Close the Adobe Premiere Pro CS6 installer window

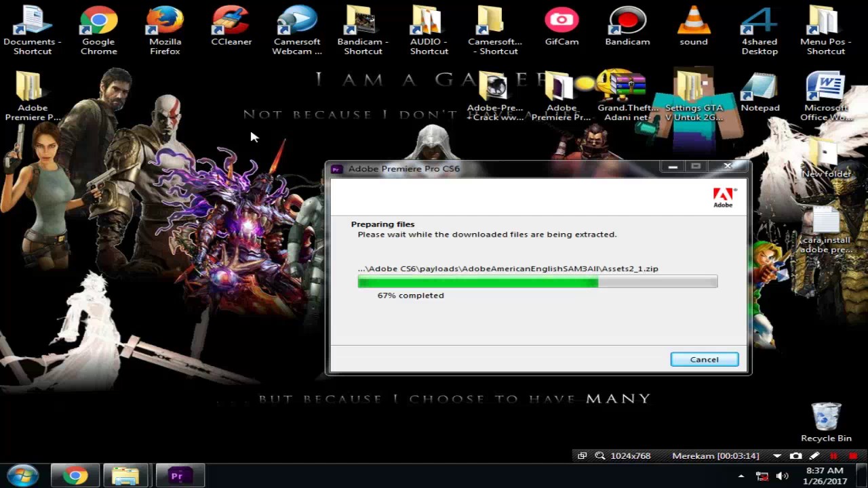click(728, 167)
